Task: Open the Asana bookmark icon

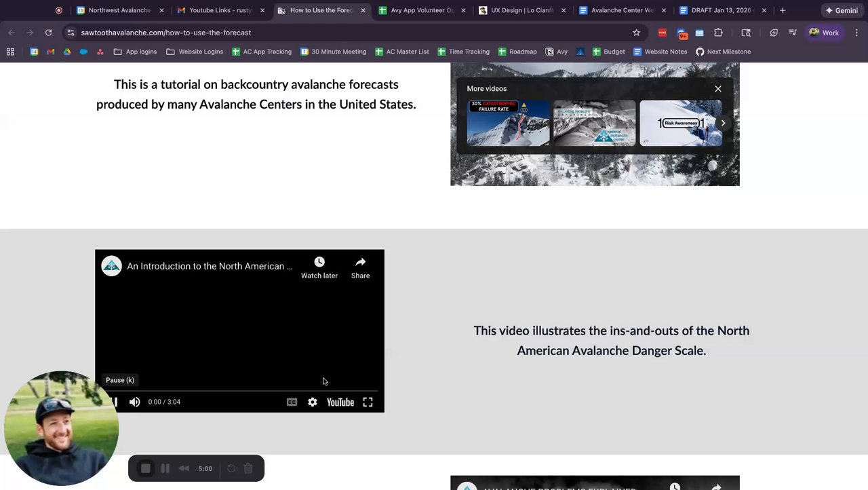Action: coord(100,52)
